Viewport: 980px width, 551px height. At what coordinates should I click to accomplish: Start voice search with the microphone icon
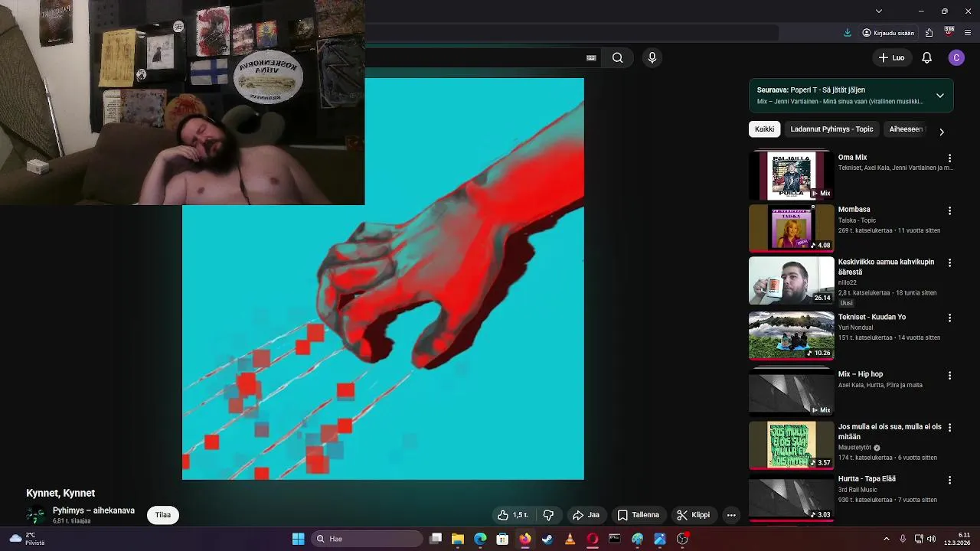652,57
